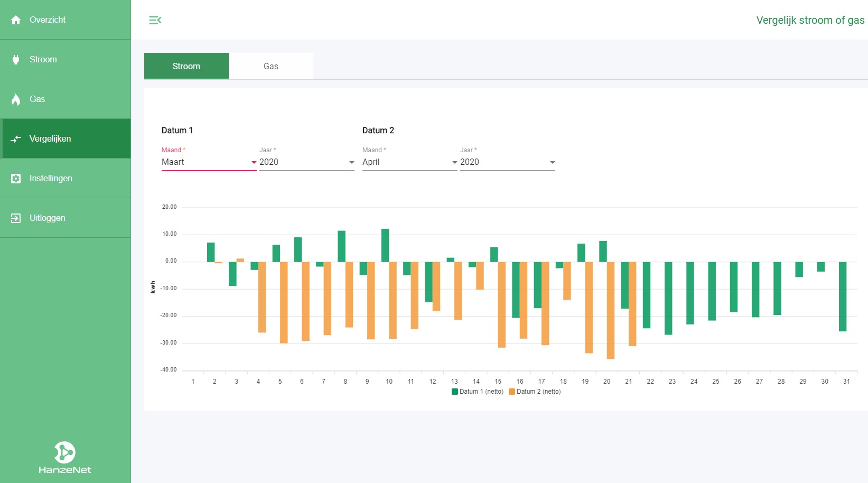Toggle Datum 2 (netto) legend entry
Image resolution: width=868 pixels, height=483 pixels.
coord(535,392)
